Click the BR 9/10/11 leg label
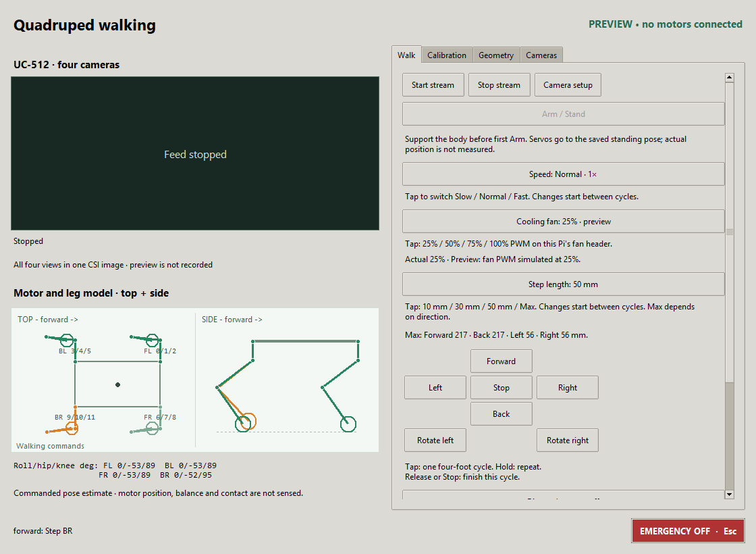This screenshot has height=554, width=756. click(x=75, y=417)
